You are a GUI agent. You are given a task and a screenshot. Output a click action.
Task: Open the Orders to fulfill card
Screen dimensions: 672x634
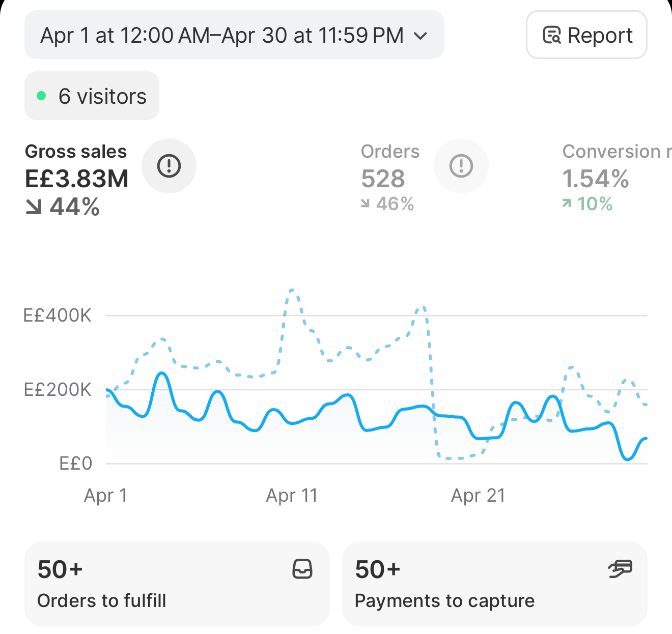pyautogui.click(x=177, y=584)
